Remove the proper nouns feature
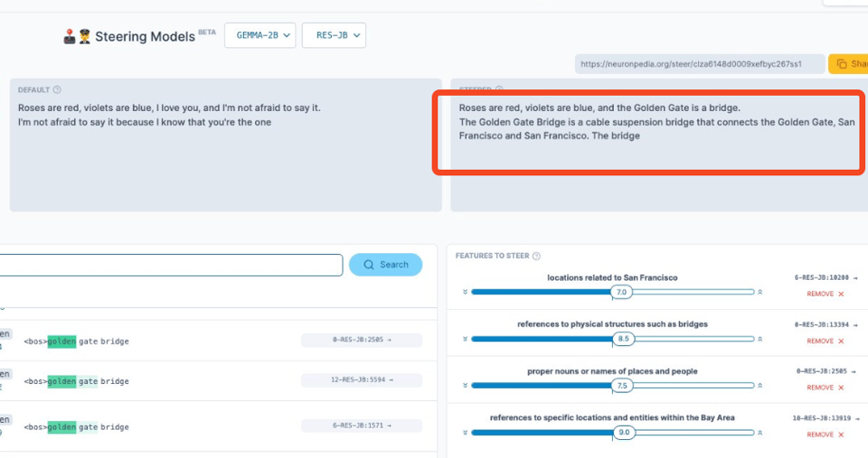Viewport: 868px width, 458px height. 826,388
